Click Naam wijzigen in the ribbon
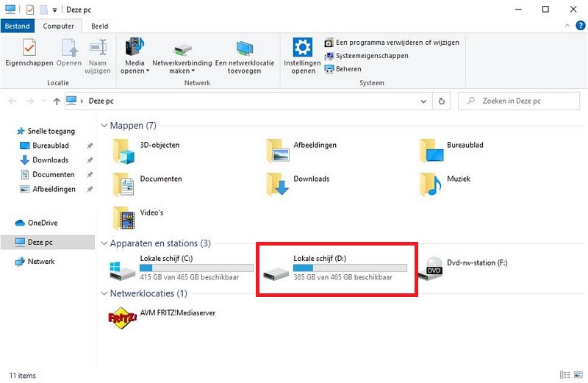Image resolution: width=588 pixels, height=383 pixels. pyautogui.click(x=98, y=57)
